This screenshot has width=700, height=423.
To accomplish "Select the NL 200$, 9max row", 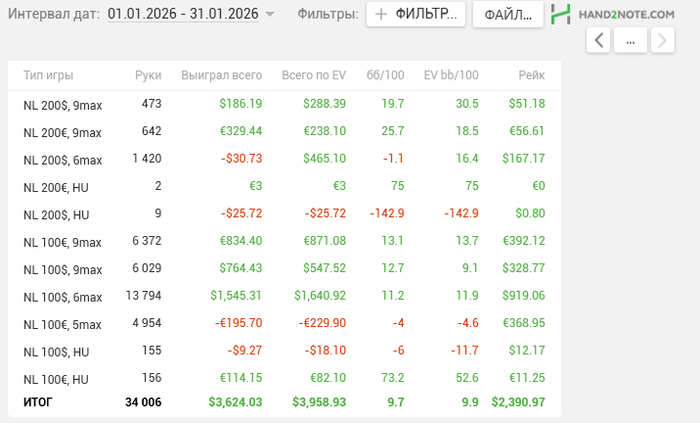I will pyautogui.click(x=62, y=104).
